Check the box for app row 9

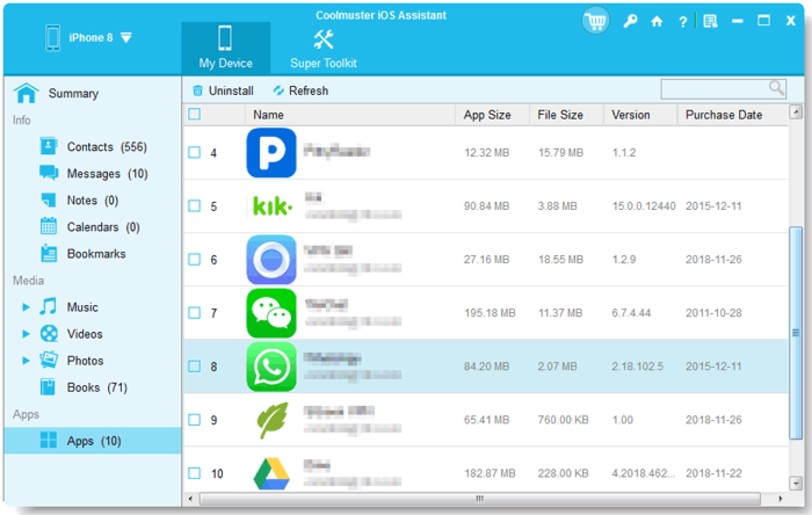(x=195, y=420)
